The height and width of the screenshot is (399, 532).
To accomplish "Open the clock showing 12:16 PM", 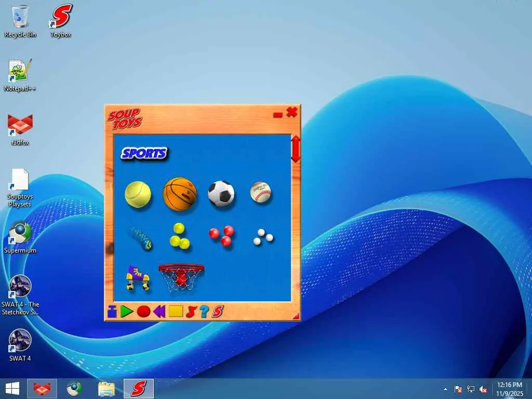I will (509, 389).
